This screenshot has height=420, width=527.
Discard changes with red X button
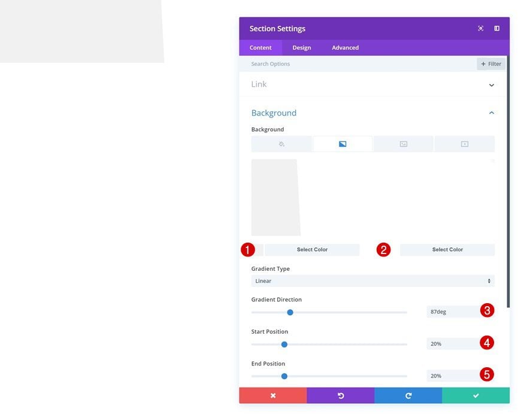tap(272, 395)
